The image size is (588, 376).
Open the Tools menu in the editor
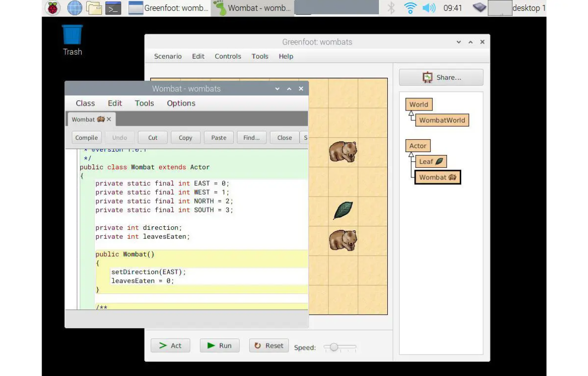coord(144,103)
